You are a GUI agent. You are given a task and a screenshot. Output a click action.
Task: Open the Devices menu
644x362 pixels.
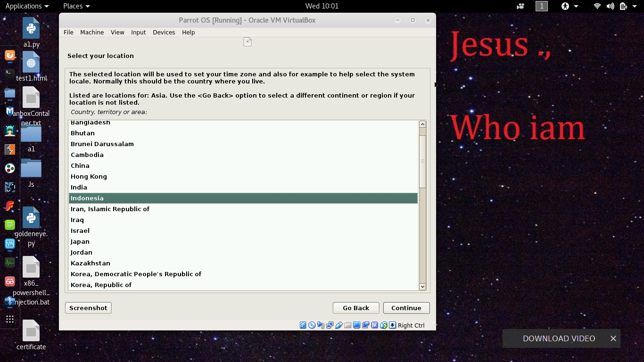[x=164, y=32]
